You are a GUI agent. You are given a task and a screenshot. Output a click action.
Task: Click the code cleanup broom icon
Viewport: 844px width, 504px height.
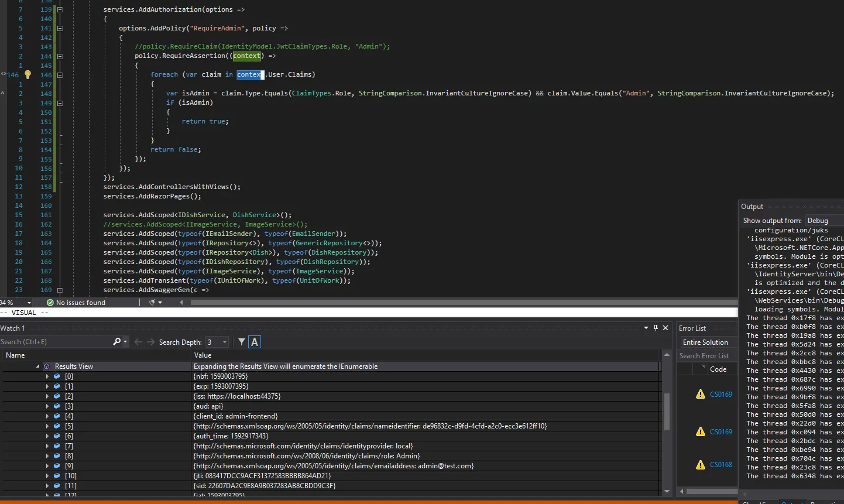152,303
